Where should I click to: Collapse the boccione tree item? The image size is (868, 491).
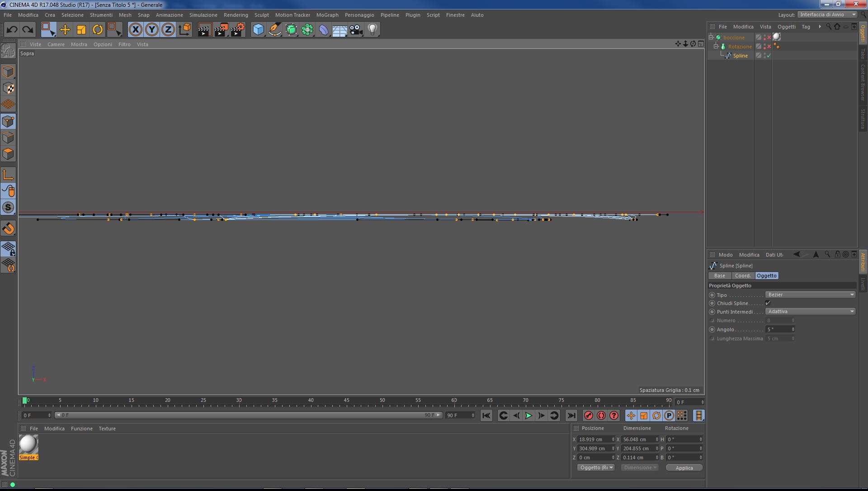711,38
